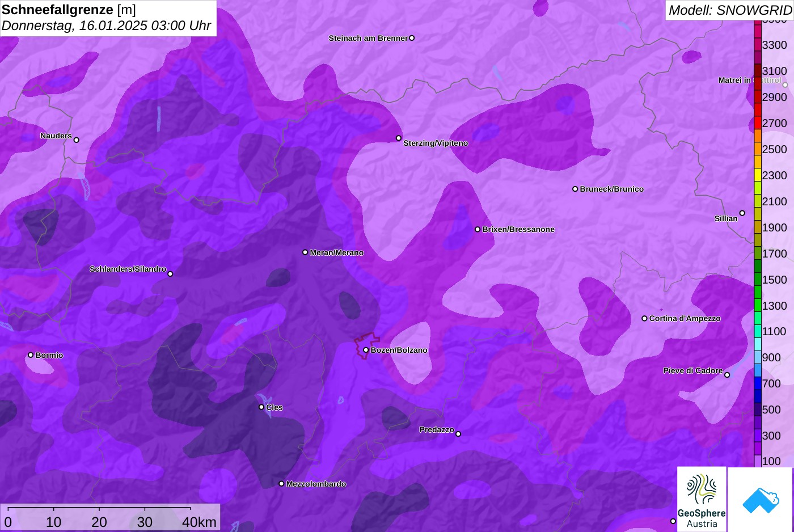794x532 pixels.
Task: Click the Steinach am Brenner label
Action: click(x=368, y=39)
